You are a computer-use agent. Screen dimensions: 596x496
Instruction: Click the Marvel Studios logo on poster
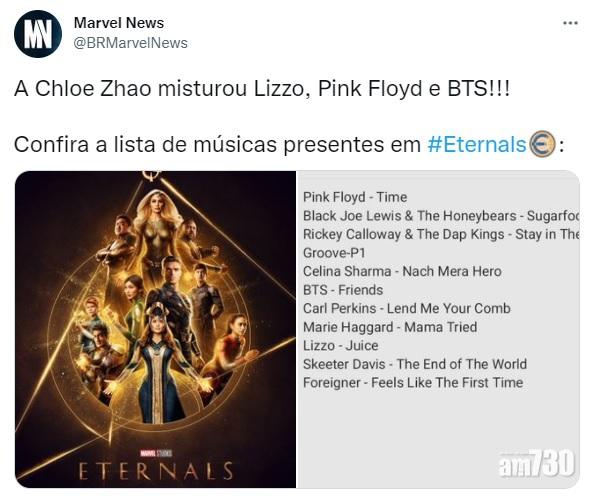click(156, 453)
